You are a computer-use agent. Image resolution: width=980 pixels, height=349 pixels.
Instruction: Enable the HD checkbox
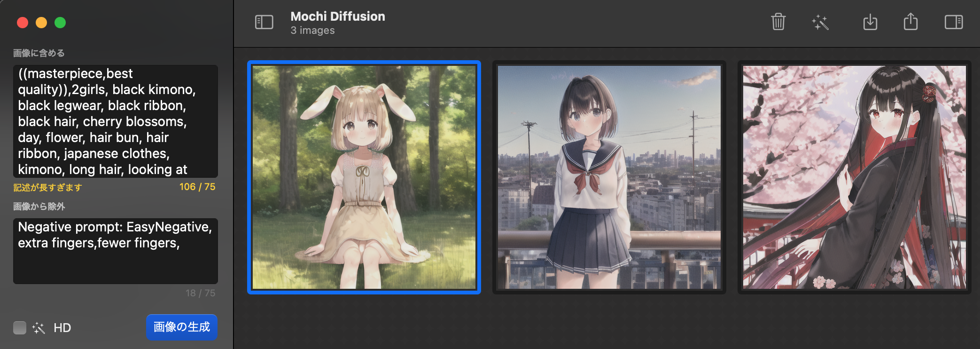(20, 328)
